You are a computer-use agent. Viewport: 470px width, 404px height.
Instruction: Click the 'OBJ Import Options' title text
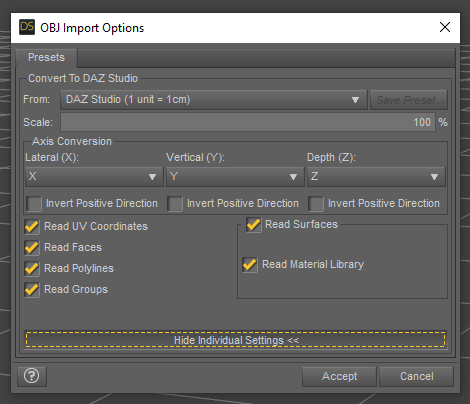92,28
